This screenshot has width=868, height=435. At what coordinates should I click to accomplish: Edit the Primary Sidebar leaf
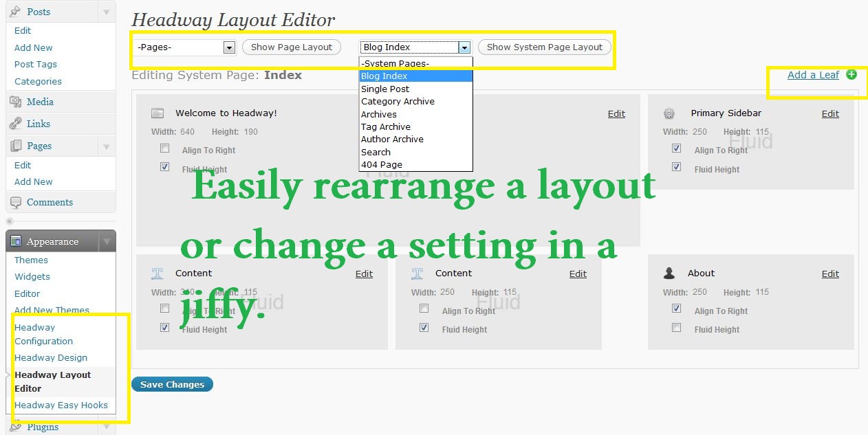(830, 113)
